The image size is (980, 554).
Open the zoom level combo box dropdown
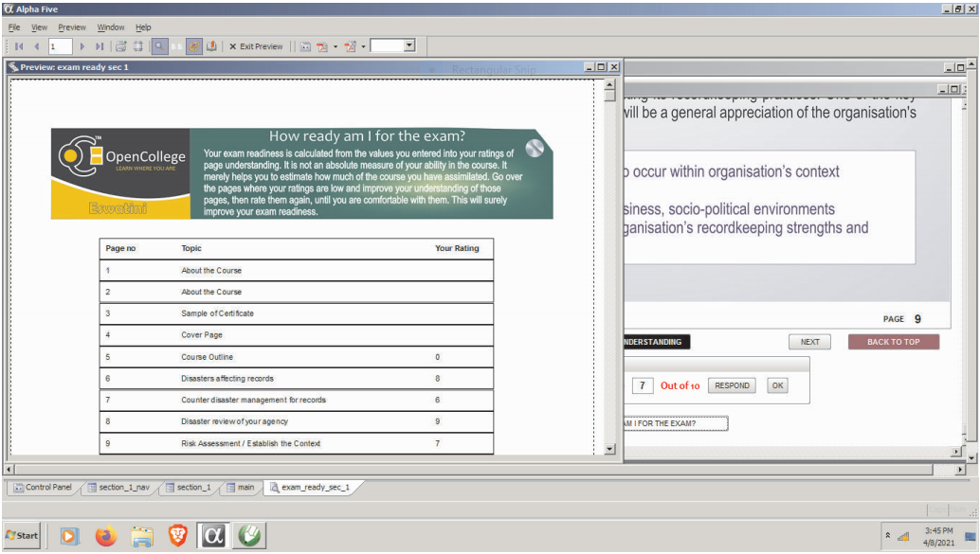click(x=408, y=45)
